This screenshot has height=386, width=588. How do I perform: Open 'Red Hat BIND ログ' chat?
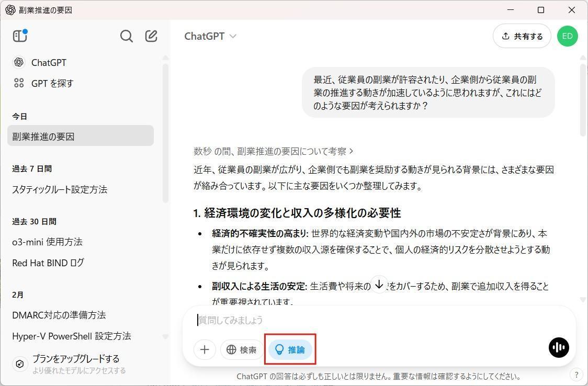[48, 263]
